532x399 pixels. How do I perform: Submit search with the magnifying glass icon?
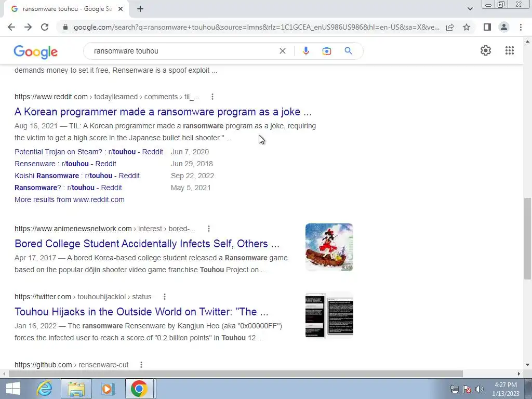(x=348, y=51)
